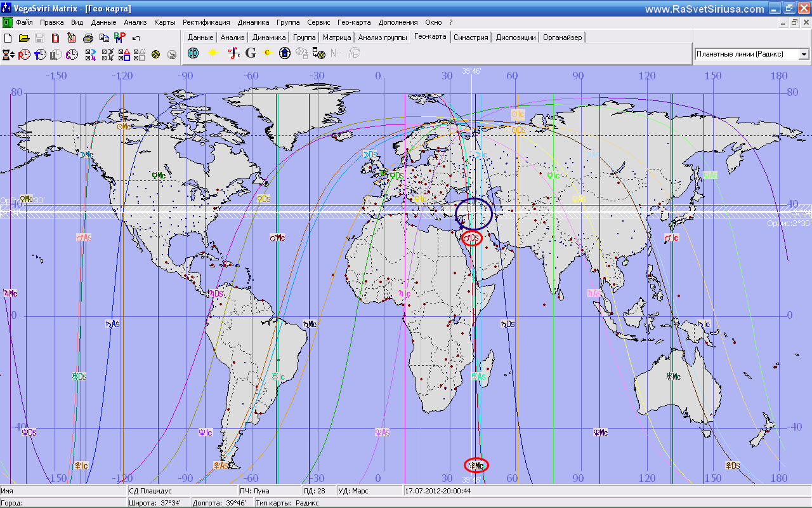Print the current geo-map
The image size is (812, 508).
[88, 38]
